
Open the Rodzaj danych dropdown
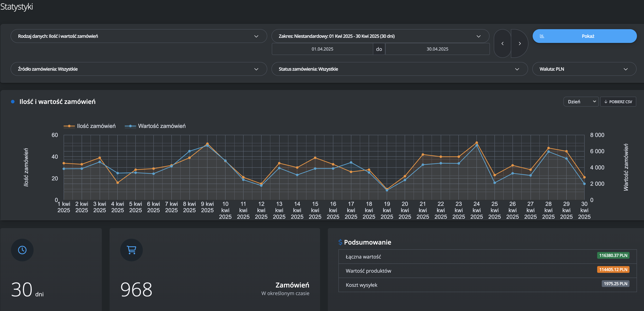click(x=139, y=36)
